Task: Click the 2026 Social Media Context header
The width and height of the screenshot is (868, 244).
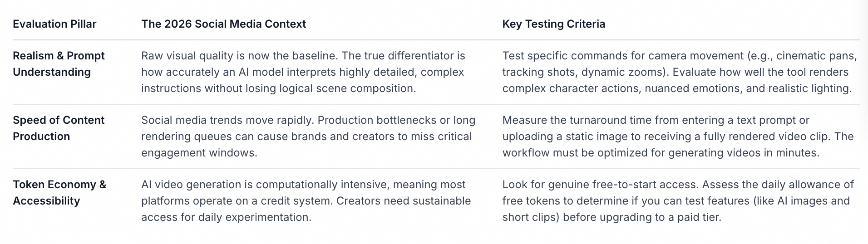Action: (x=223, y=24)
